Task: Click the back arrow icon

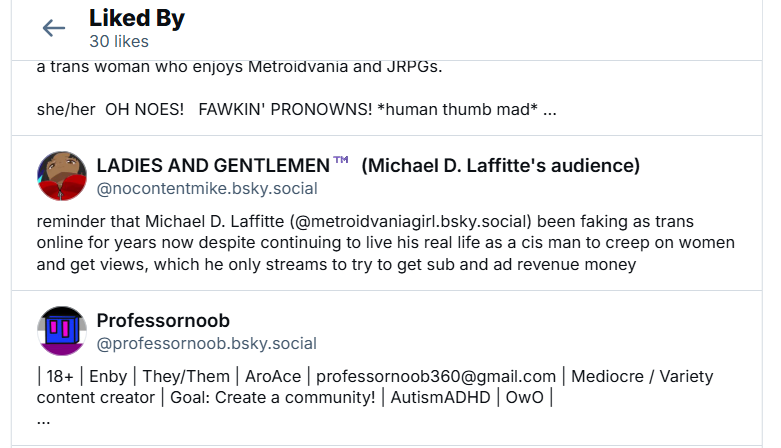Action: [x=54, y=28]
